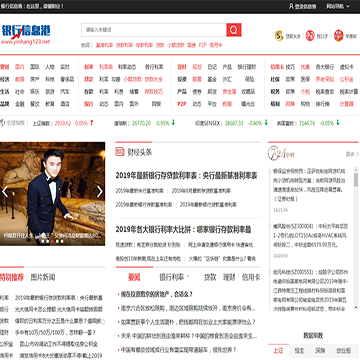Advance carousel with the right arrow
Viewport: 360px width, 360px height.
coord(99,192)
